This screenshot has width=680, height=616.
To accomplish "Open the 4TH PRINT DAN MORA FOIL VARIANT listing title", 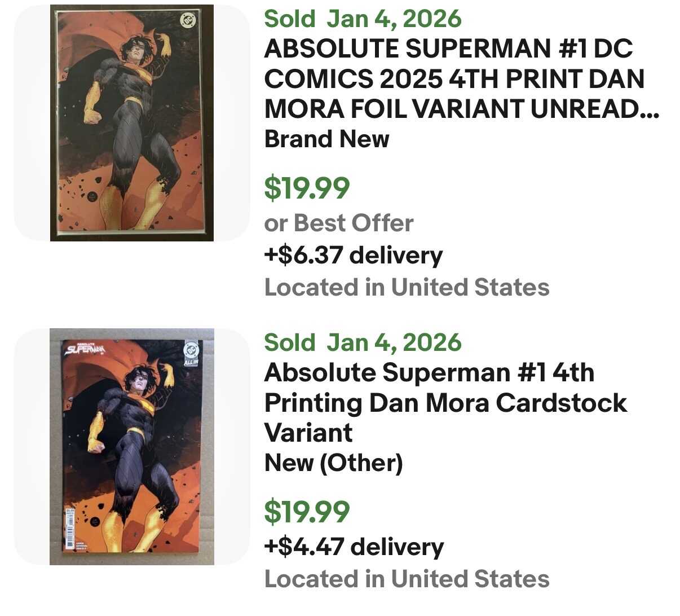I will pos(461,79).
